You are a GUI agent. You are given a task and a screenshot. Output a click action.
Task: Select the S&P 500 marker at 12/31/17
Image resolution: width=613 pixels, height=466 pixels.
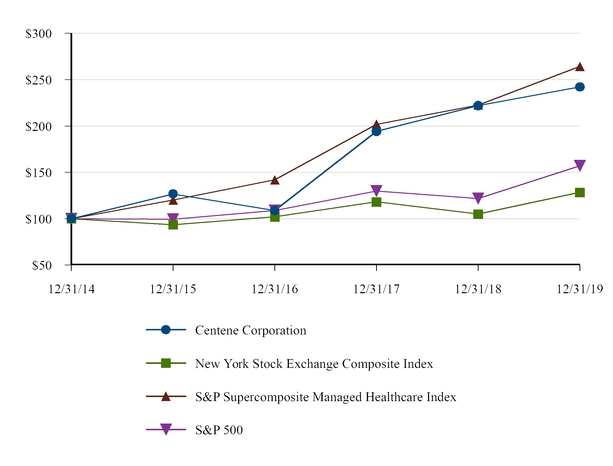[376, 191]
